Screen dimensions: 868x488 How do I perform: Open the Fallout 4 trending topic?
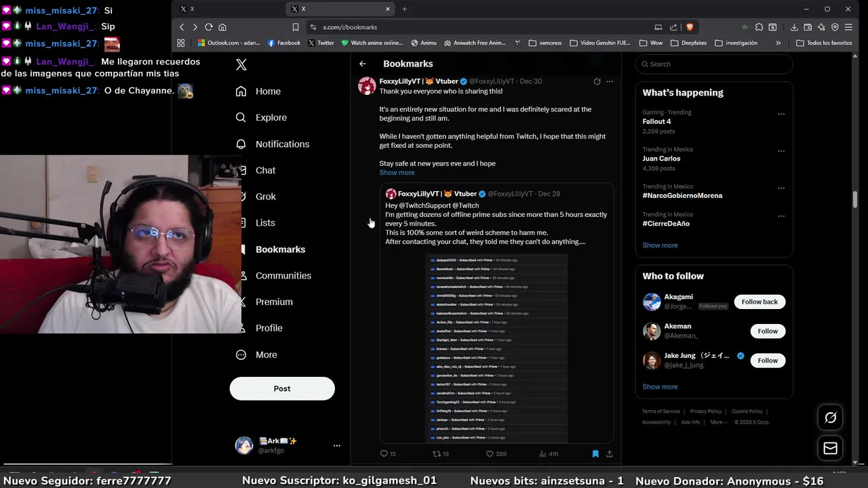point(656,121)
